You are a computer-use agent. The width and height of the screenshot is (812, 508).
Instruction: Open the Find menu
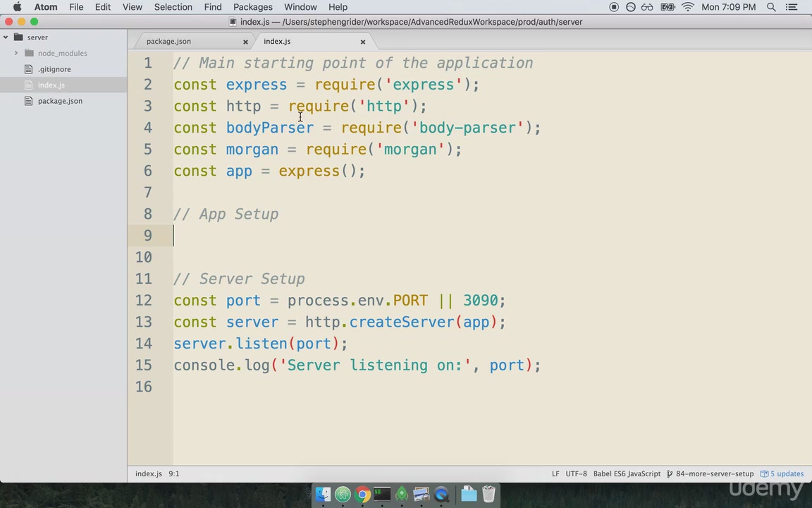(212, 7)
